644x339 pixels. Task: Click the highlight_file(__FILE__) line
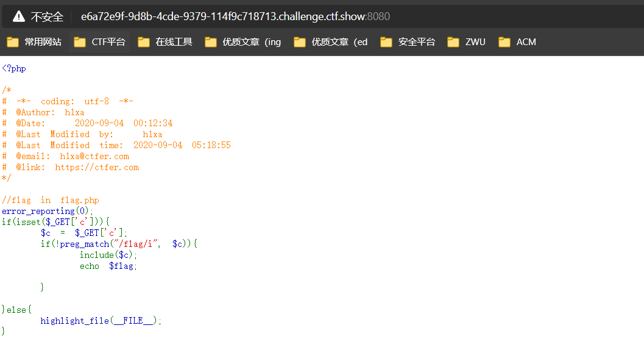101,321
